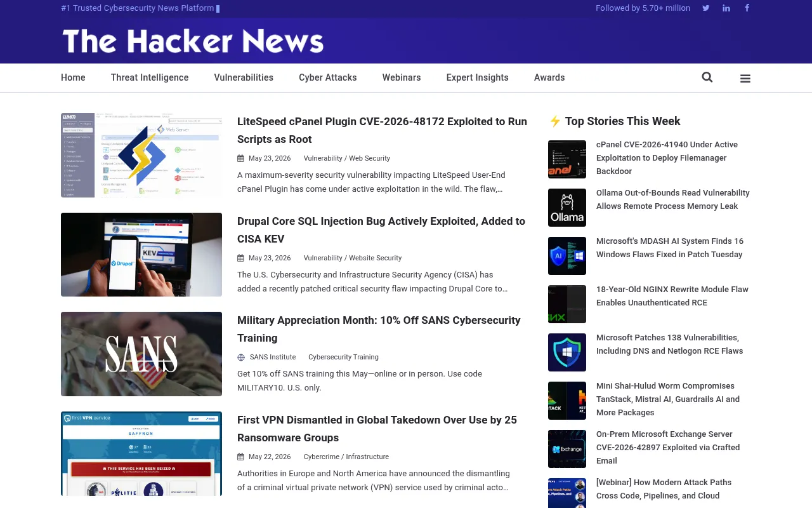
Task: Click 'Cybercrime / Infrastructure' tag text
Action: tap(346, 457)
